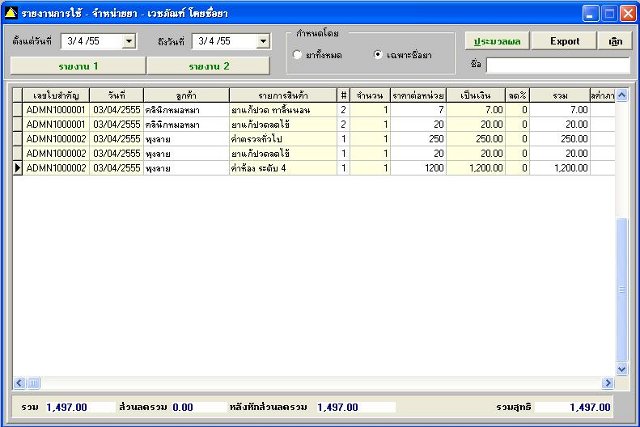Click the เลิก cancel button
The image size is (640, 427).
(x=616, y=41)
